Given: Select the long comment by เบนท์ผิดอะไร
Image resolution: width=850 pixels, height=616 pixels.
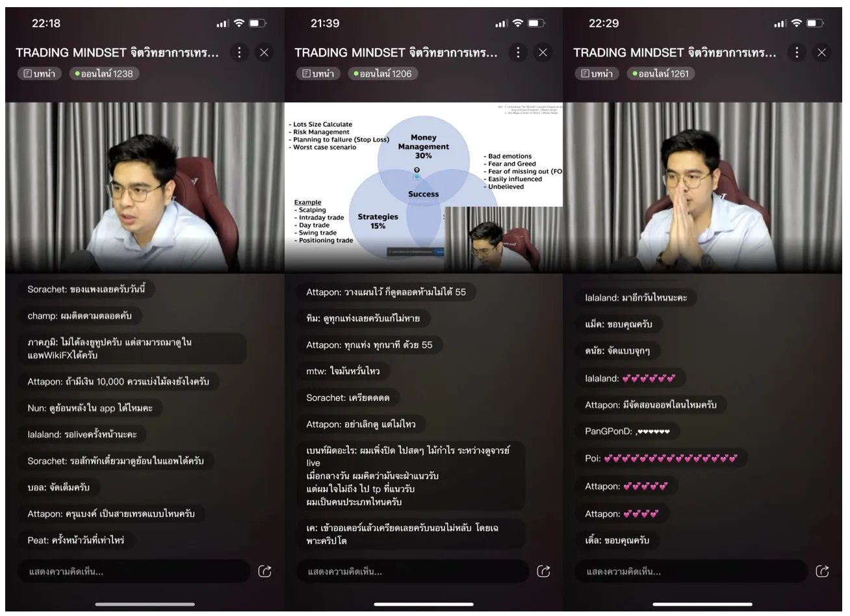Looking at the screenshot, I should 411,476.
